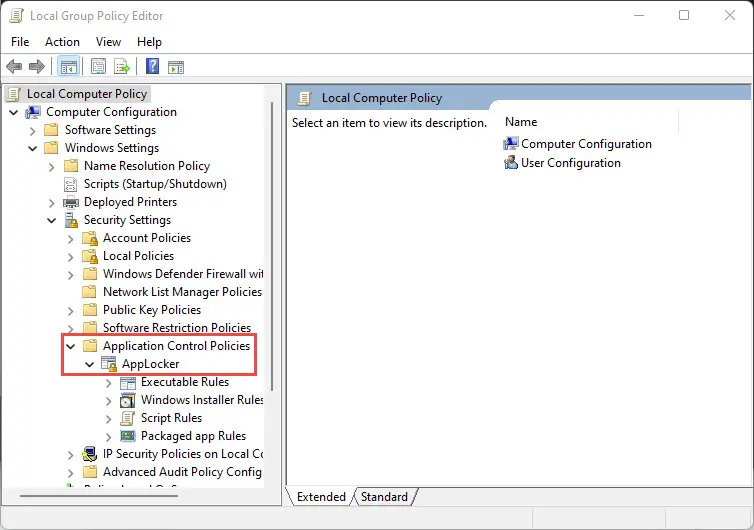Expand the Deployed Printers node
The width and height of the screenshot is (754, 530).
click(51, 203)
